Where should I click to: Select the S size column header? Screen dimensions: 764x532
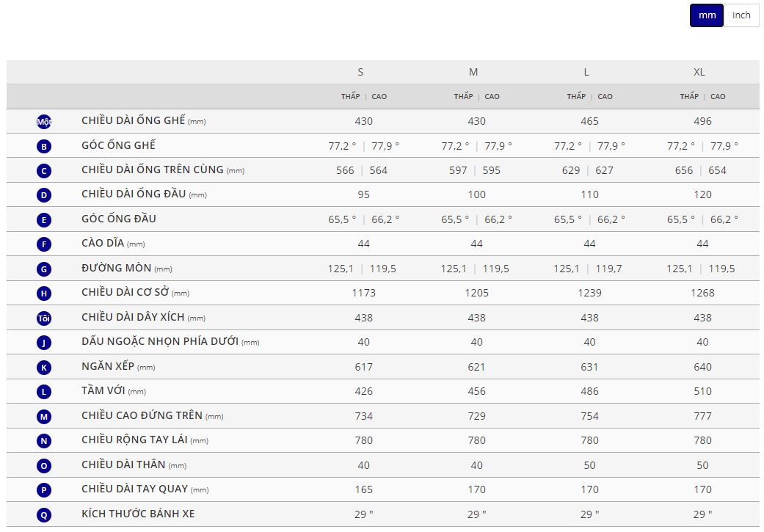pyautogui.click(x=360, y=72)
